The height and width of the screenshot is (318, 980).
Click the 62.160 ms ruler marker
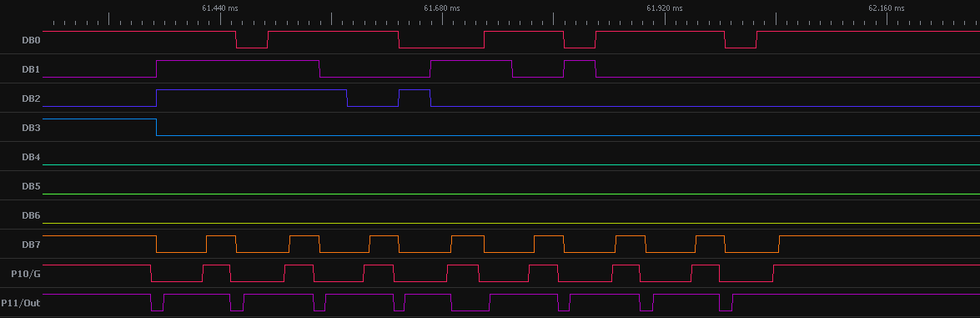pyautogui.click(x=887, y=8)
